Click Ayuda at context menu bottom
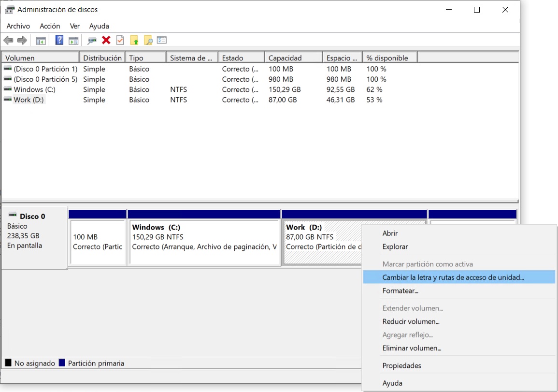 tap(459, 383)
